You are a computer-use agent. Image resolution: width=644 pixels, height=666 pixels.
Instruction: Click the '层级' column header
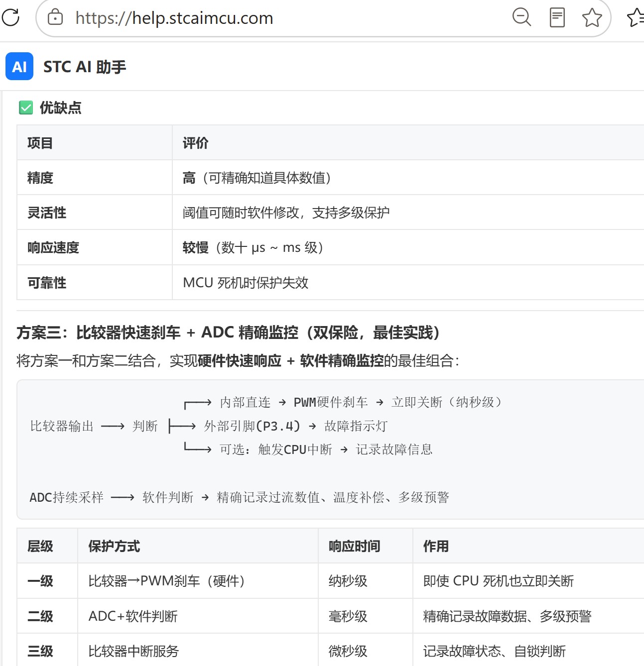(40, 546)
